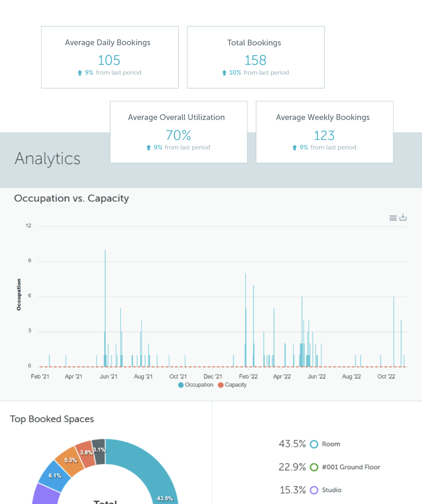Toggle the Occupation legend series
422x504 pixels.
(196, 385)
